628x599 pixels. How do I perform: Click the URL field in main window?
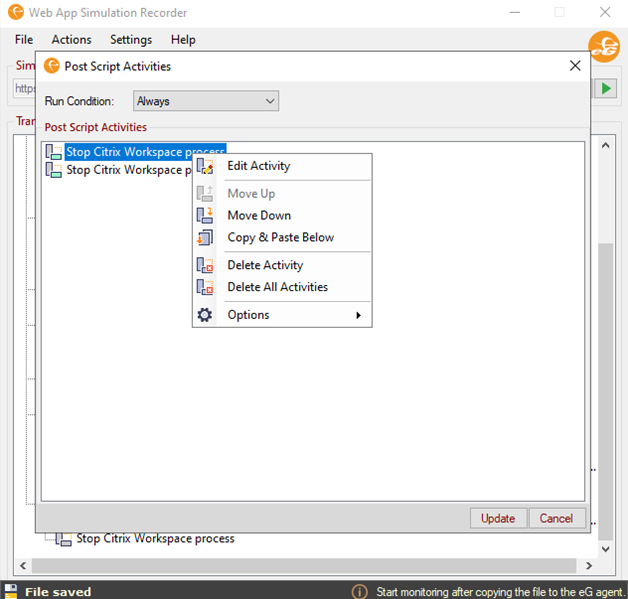point(25,88)
